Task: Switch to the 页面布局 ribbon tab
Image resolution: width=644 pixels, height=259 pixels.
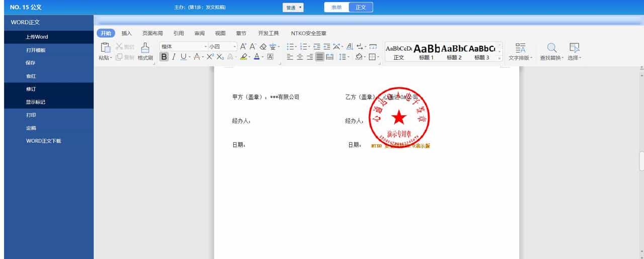Action: pyautogui.click(x=152, y=33)
